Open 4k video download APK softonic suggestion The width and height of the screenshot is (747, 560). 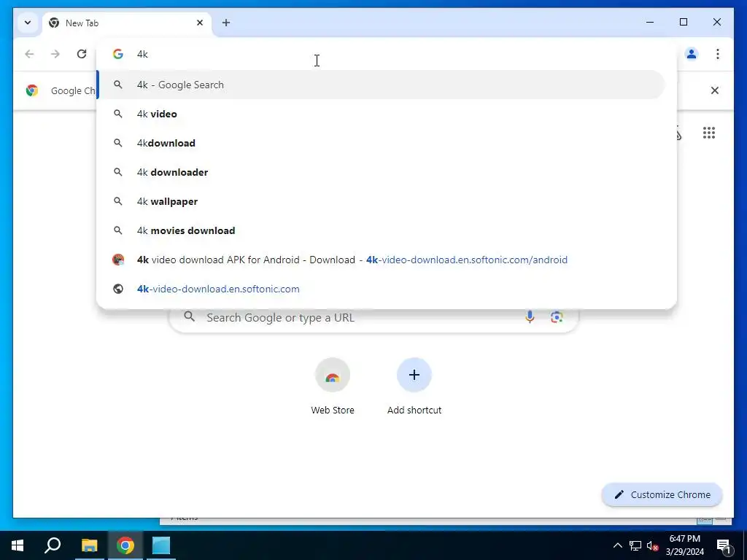(x=381, y=260)
